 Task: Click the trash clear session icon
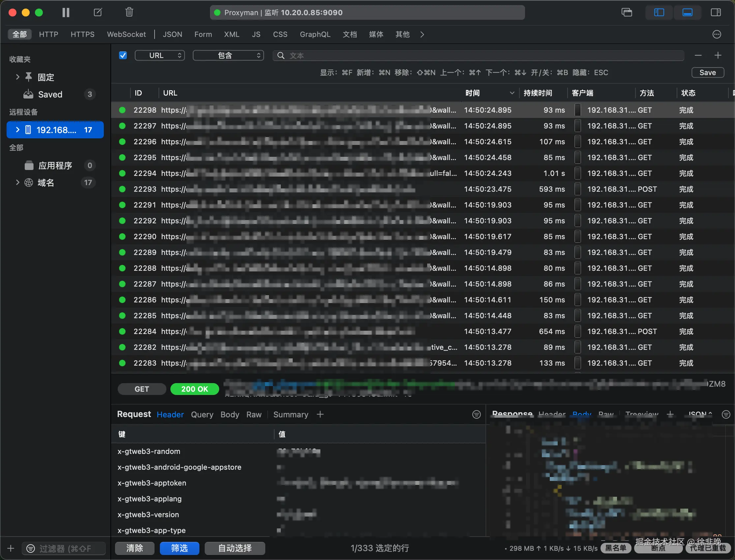tap(129, 13)
